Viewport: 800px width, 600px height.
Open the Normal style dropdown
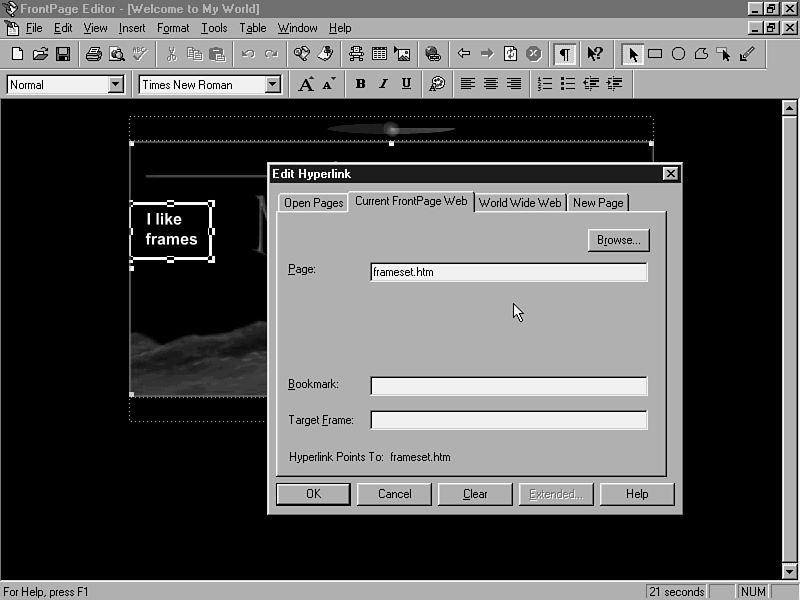point(115,85)
